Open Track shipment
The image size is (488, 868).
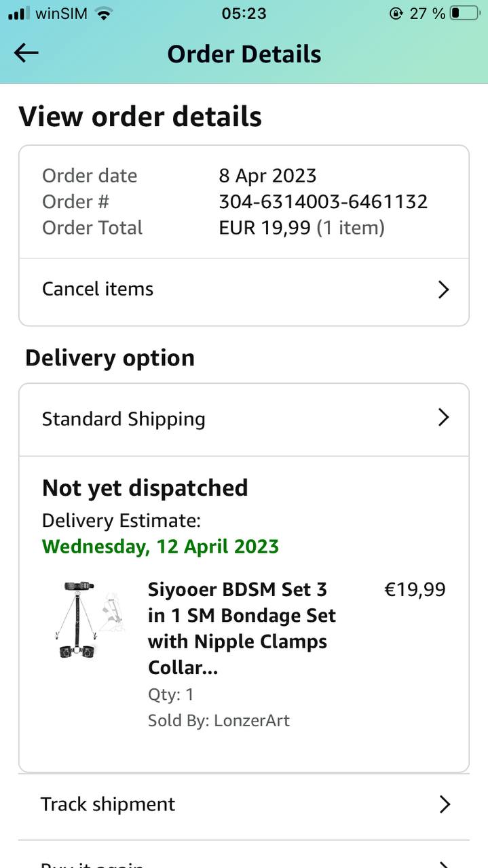click(x=108, y=804)
